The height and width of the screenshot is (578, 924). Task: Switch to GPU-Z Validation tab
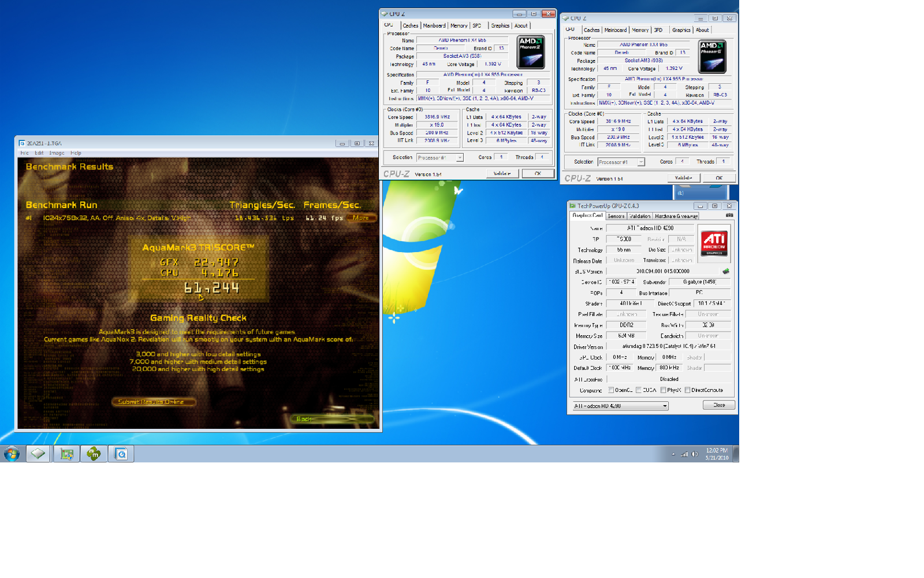click(640, 216)
